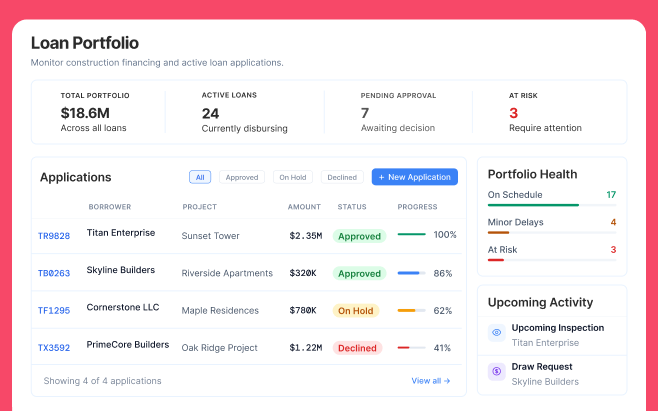Sort by the Progress column header

[418, 207]
